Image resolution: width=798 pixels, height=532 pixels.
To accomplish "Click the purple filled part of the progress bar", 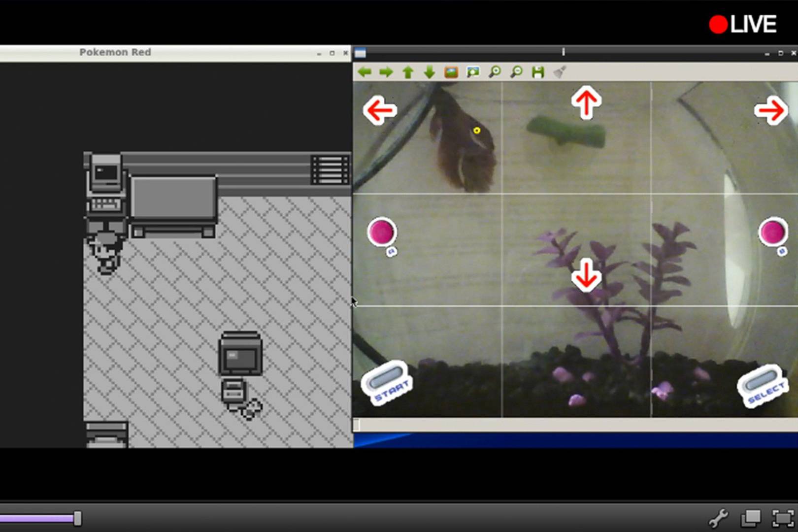I will (37, 518).
